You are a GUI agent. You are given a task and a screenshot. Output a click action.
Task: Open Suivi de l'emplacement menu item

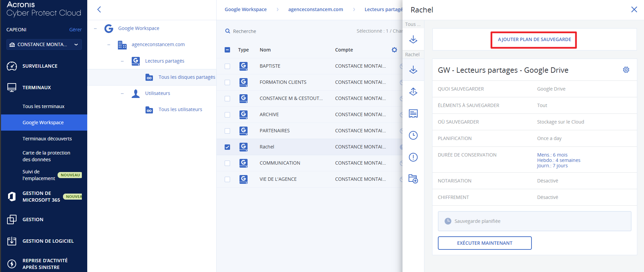tap(39, 175)
